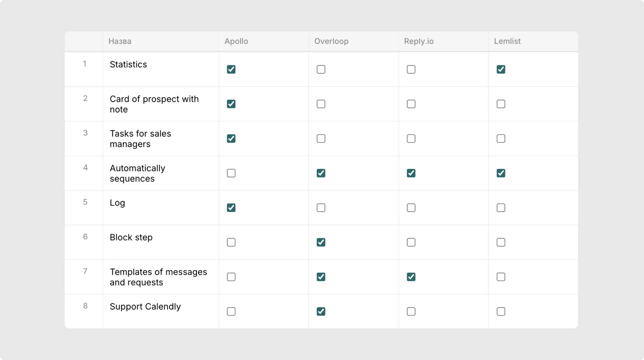Screen dimensions: 644x360
Task: Check Lemlist for Card of prospect with note
Action: coord(501,104)
